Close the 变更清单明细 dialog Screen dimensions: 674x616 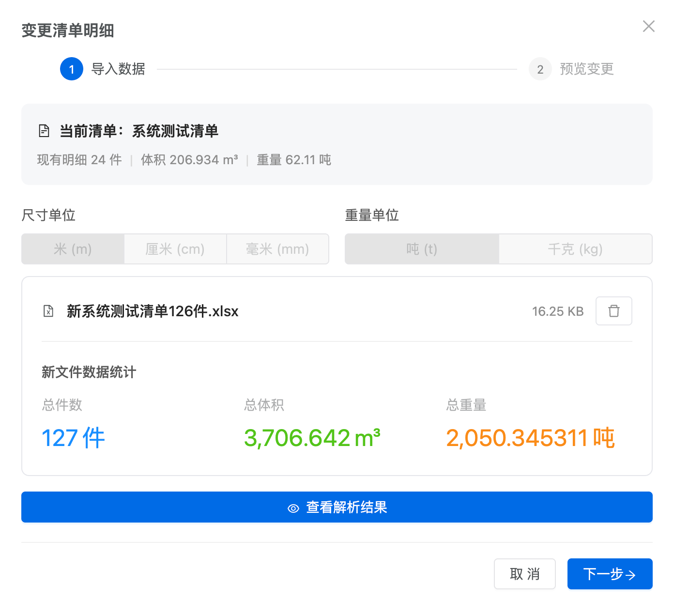(x=648, y=27)
